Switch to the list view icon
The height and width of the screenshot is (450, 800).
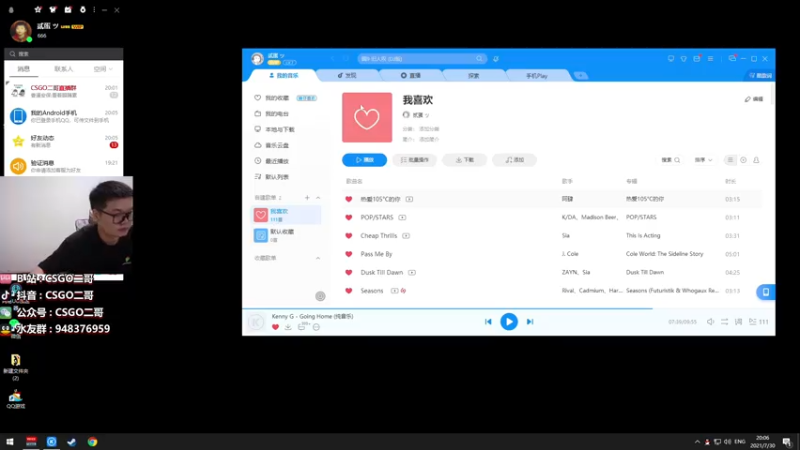730,160
